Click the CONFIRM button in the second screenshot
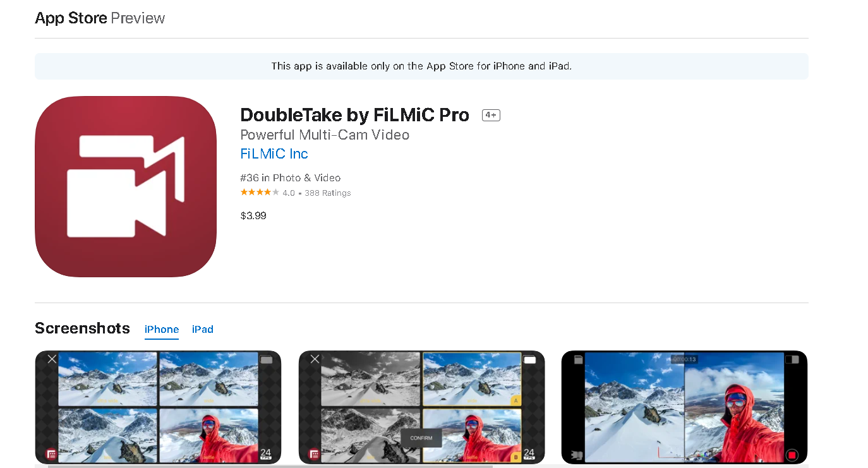 pos(421,438)
